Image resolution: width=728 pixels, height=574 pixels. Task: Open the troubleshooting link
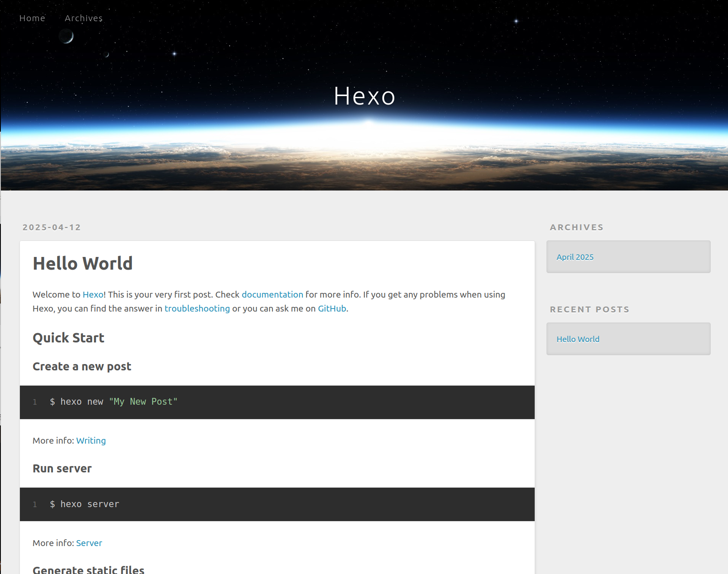[x=197, y=309]
